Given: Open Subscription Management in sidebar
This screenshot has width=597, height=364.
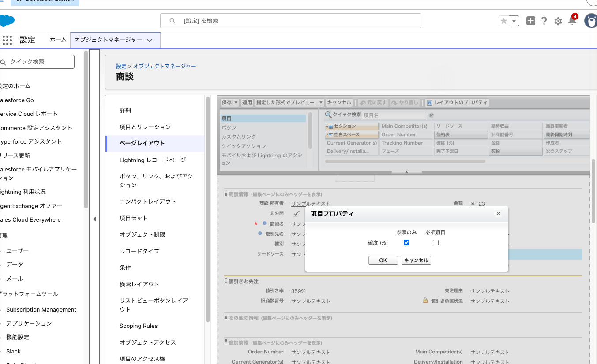Looking at the screenshot, I should (41, 310).
